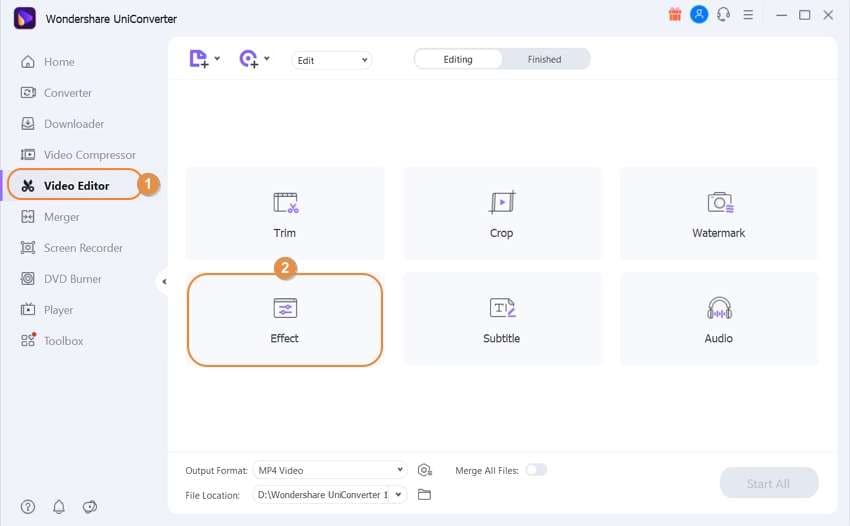Expand the add files dropdown arrow
850x526 pixels.
(x=217, y=58)
